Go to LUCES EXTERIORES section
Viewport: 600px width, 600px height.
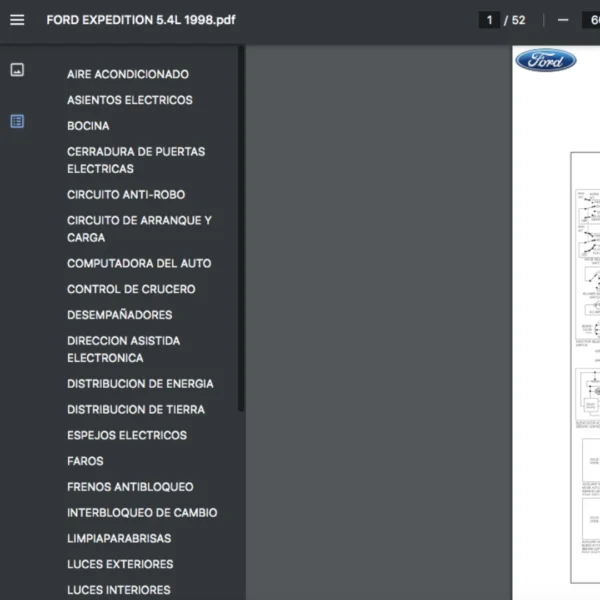click(x=120, y=564)
